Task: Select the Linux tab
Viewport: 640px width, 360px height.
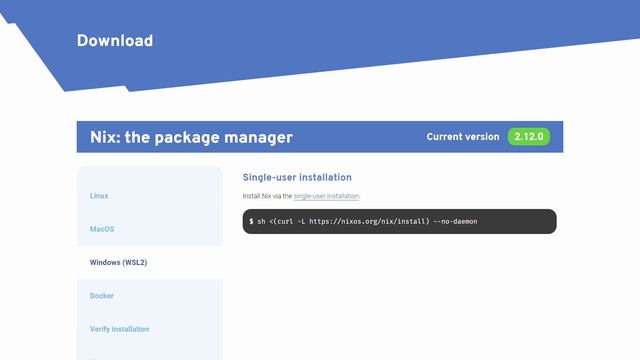Action: [99, 196]
